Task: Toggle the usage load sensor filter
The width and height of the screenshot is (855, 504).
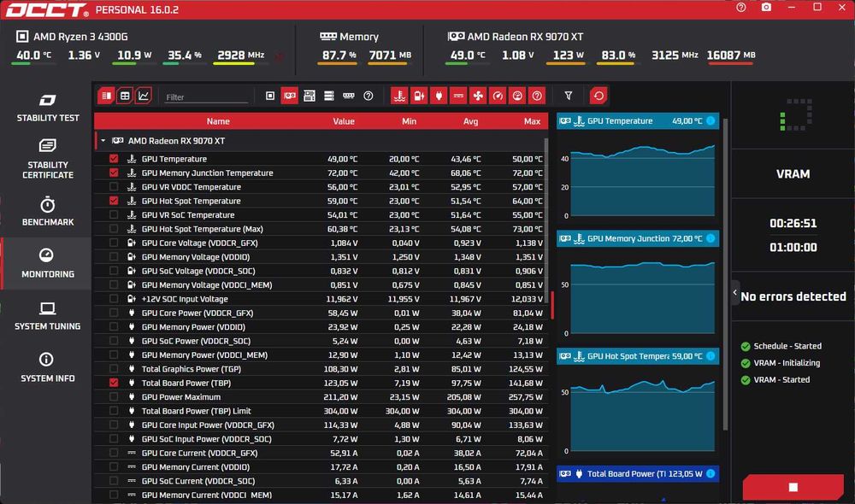Action: 517,96
